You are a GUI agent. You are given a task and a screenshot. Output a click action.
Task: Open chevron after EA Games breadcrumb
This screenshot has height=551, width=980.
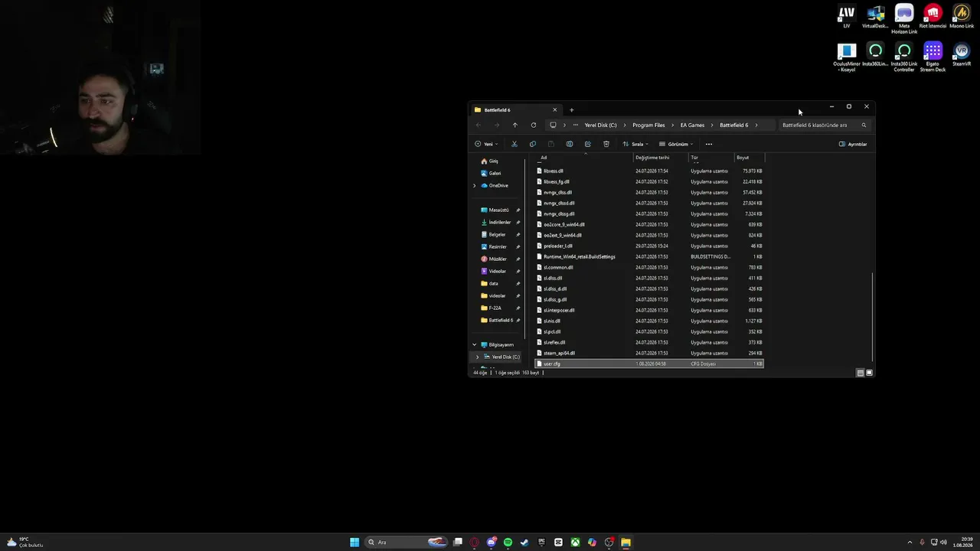click(711, 125)
